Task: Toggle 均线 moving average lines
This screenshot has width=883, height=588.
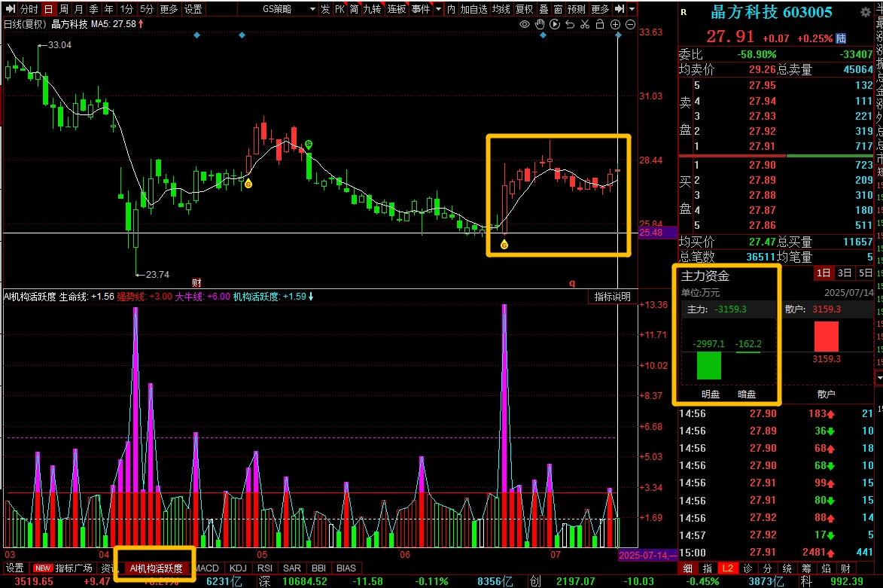Action: point(501,9)
